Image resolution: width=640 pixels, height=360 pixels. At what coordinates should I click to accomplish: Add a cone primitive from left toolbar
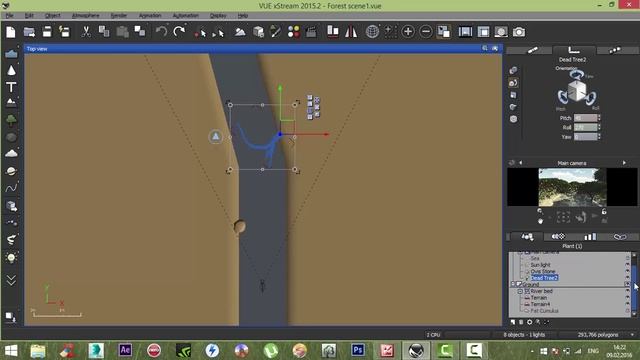(11, 70)
